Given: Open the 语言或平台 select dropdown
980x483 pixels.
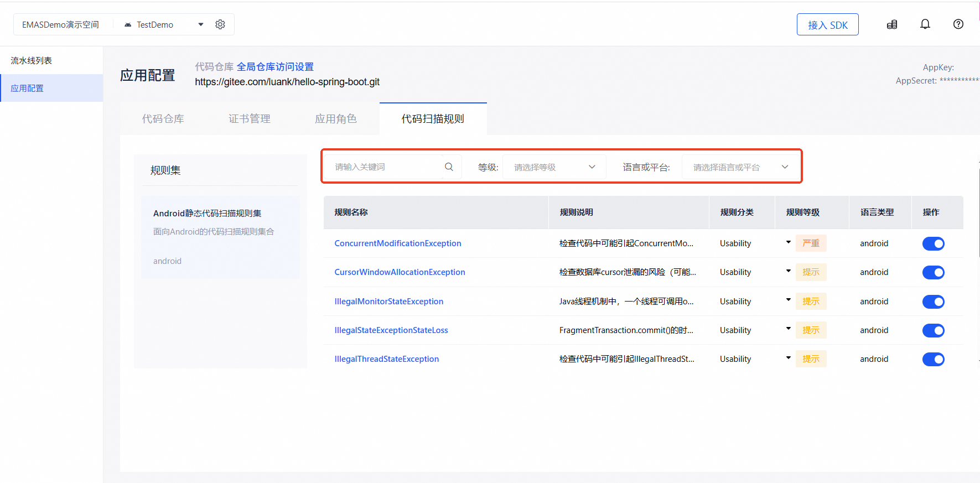Looking at the screenshot, I should [741, 167].
